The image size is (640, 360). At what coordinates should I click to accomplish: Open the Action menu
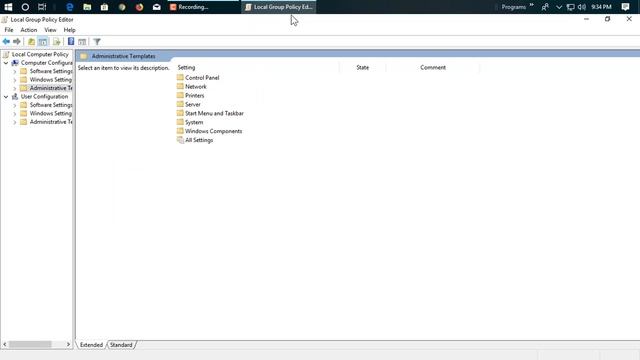(x=29, y=30)
